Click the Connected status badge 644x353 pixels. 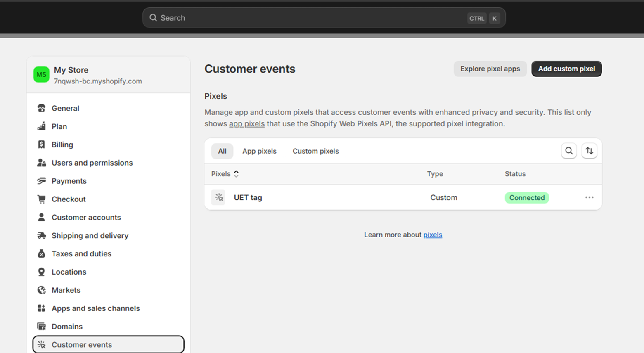tap(527, 198)
